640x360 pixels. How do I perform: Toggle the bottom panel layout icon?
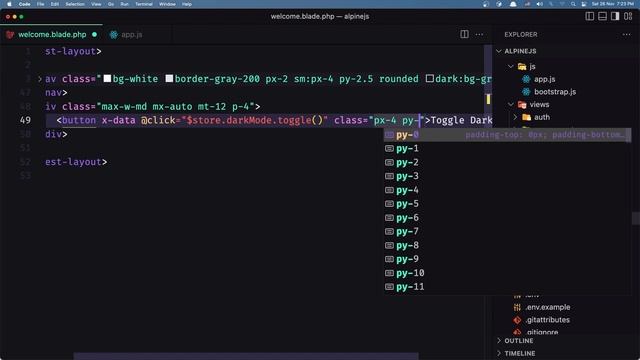[x=602, y=16]
